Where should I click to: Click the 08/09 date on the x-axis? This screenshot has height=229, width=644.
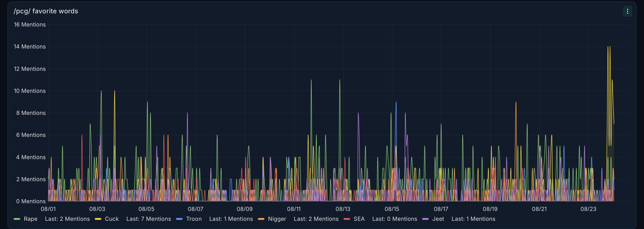[x=245, y=209]
